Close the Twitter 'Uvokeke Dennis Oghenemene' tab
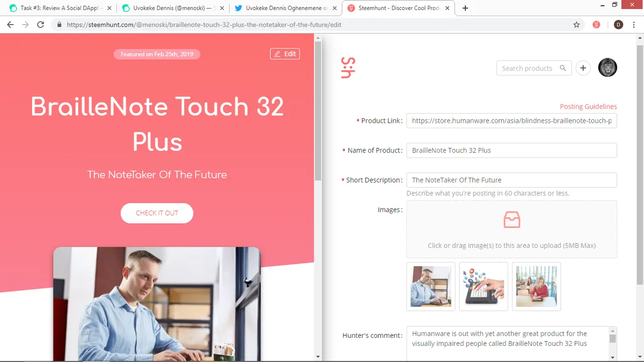 pos(335,8)
